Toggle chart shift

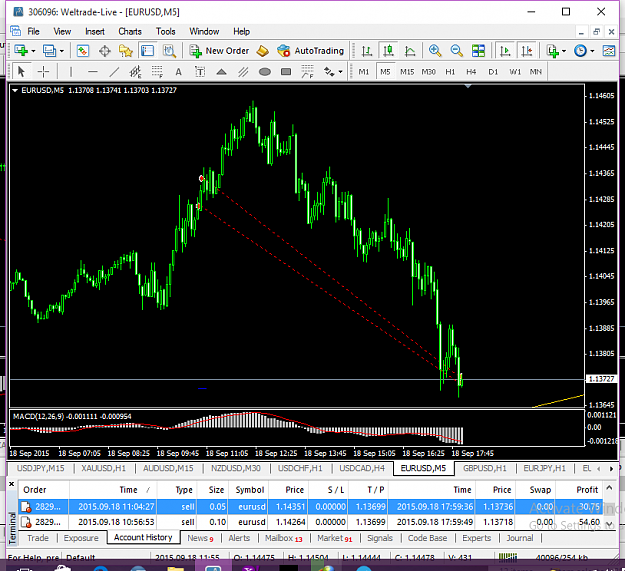(527, 51)
